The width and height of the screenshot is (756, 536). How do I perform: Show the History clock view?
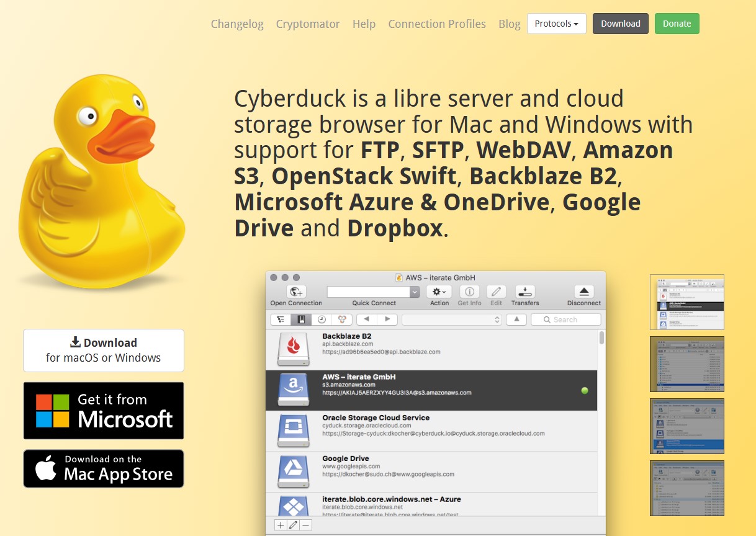click(x=322, y=319)
